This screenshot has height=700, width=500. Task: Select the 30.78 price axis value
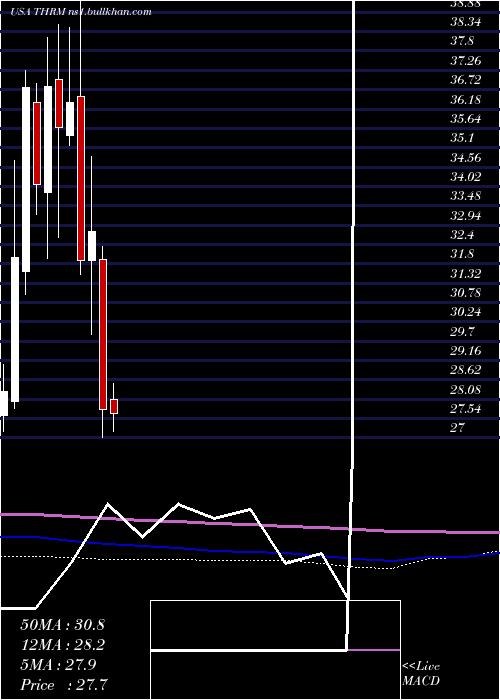466,293
